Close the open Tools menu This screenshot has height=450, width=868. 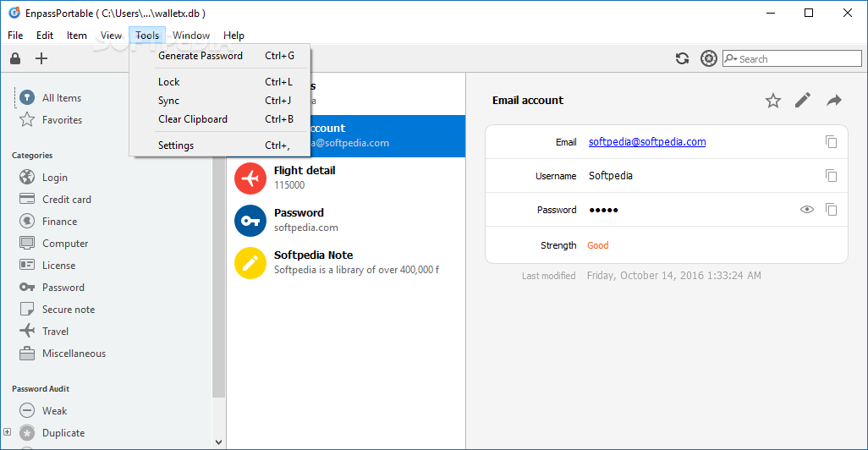pyautogui.click(x=147, y=36)
